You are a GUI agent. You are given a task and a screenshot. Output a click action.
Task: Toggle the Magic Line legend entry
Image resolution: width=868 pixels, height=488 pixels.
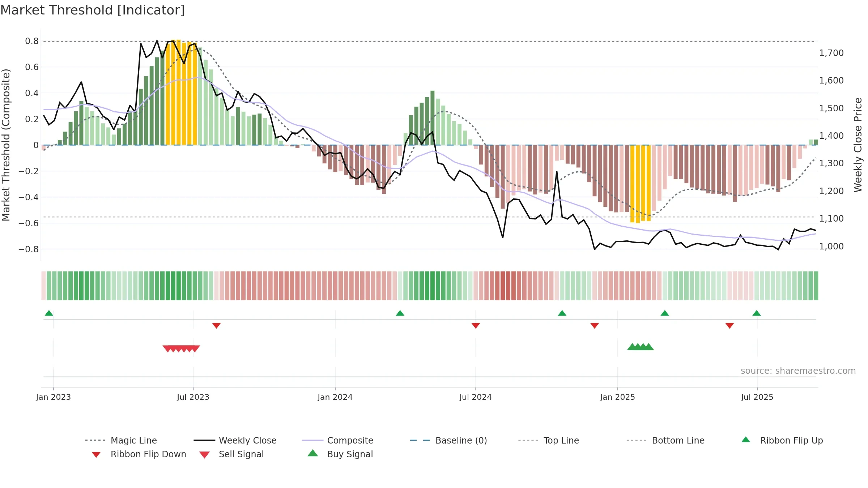[121, 440]
